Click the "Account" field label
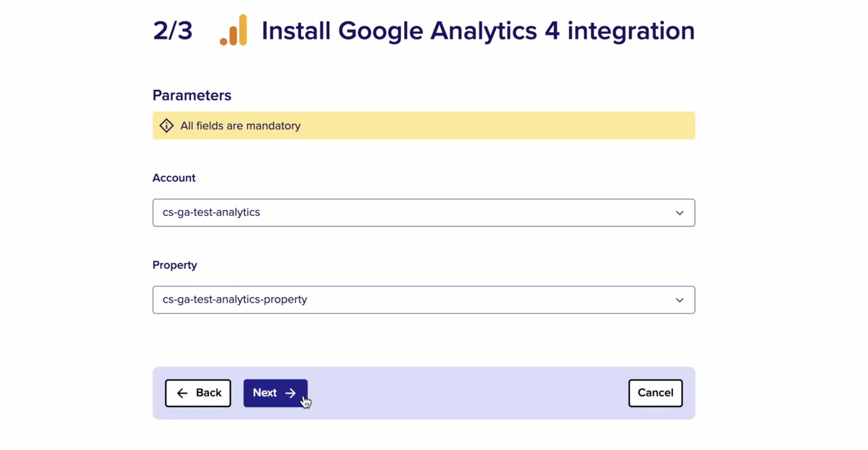 (174, 178)
